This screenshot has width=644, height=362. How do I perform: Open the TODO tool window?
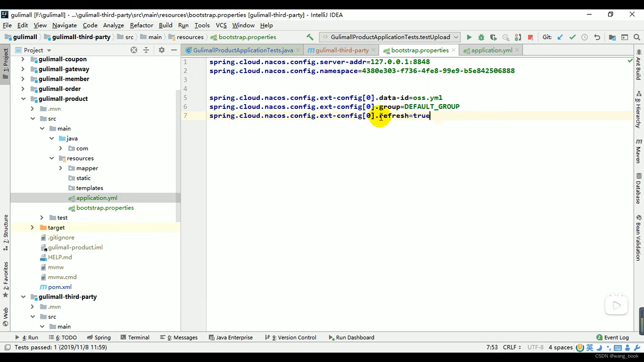(63, 338)
